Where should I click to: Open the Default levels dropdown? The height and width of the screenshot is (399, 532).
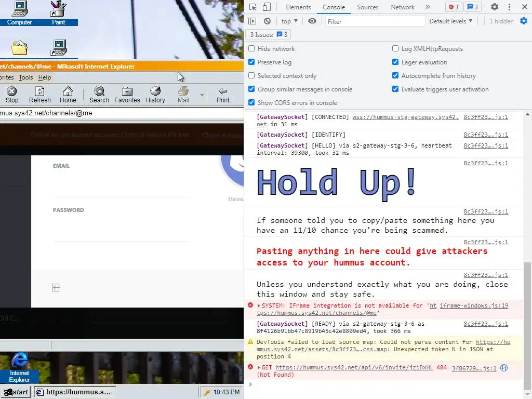tap(450, 21)
